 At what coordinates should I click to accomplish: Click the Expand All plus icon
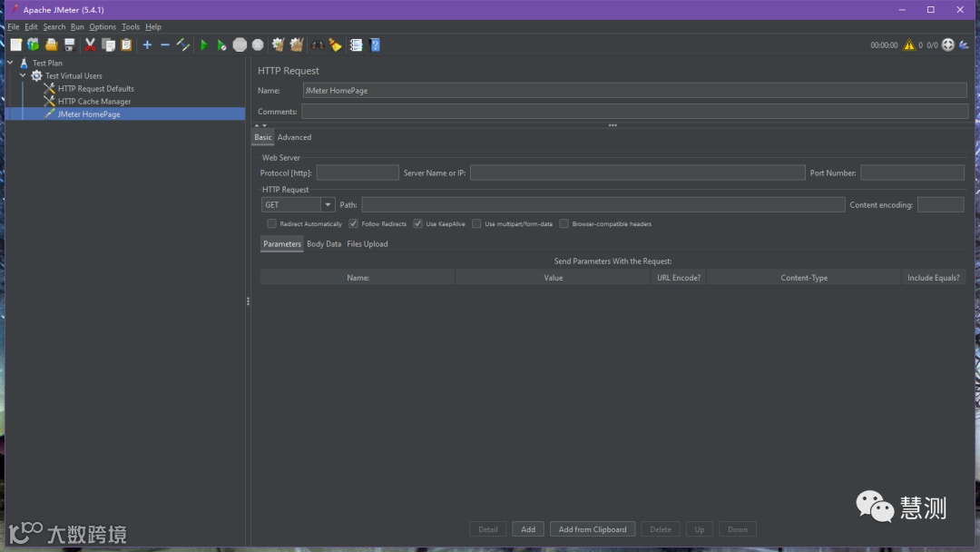tap(147, 45)
